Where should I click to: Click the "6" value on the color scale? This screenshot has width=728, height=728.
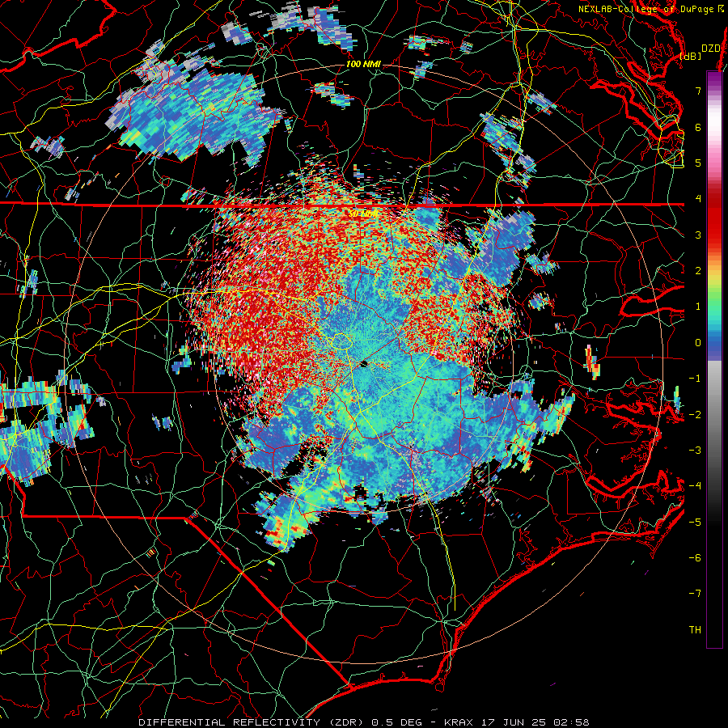coord(698,127)
